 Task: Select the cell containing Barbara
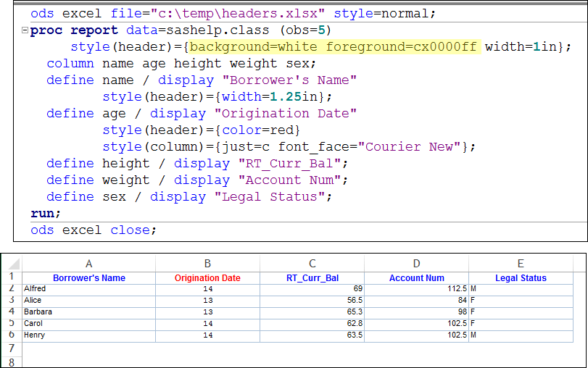pyautogui.click(x=88, y=311)
